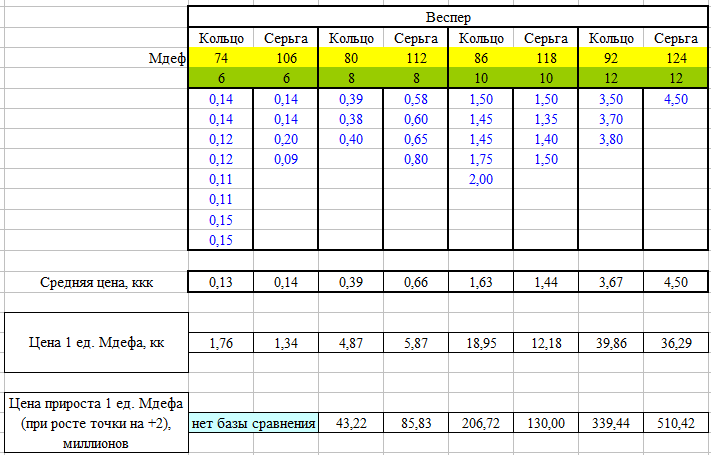Click the average price cell 1,63

pos(479,282)
